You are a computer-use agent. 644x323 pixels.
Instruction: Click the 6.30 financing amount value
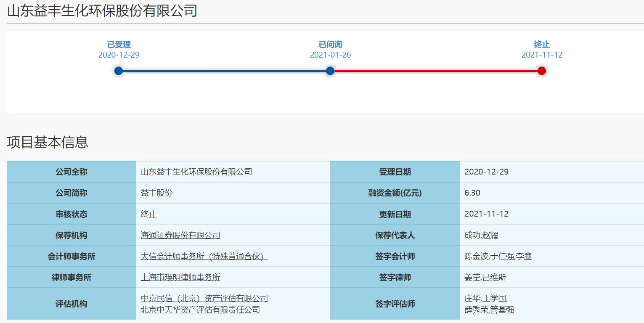[472, 193]
